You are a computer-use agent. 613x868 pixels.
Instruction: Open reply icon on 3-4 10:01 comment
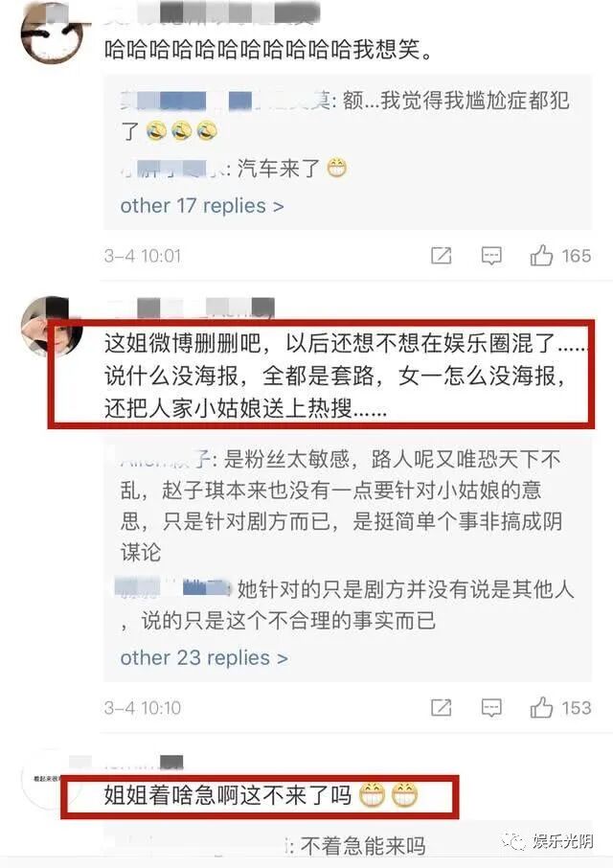point(491,256)
